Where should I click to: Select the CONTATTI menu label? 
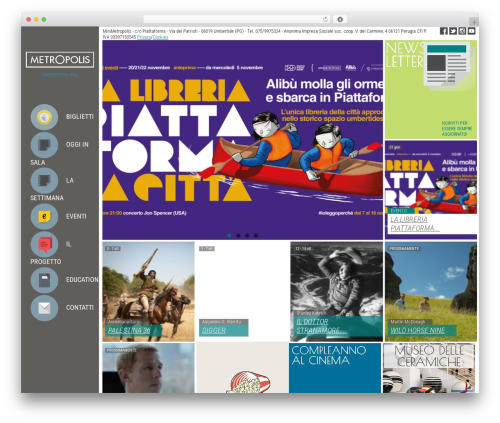coord(80,308)
